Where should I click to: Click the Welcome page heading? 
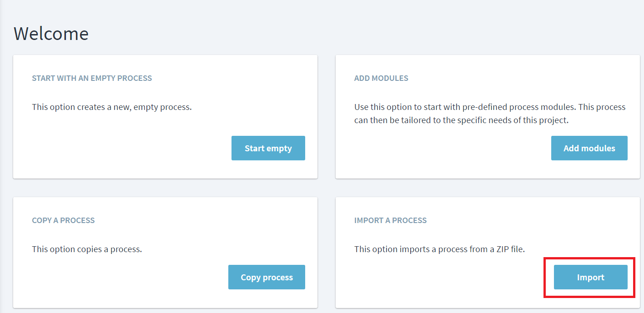pyautogui.click(x=51, y=34)
